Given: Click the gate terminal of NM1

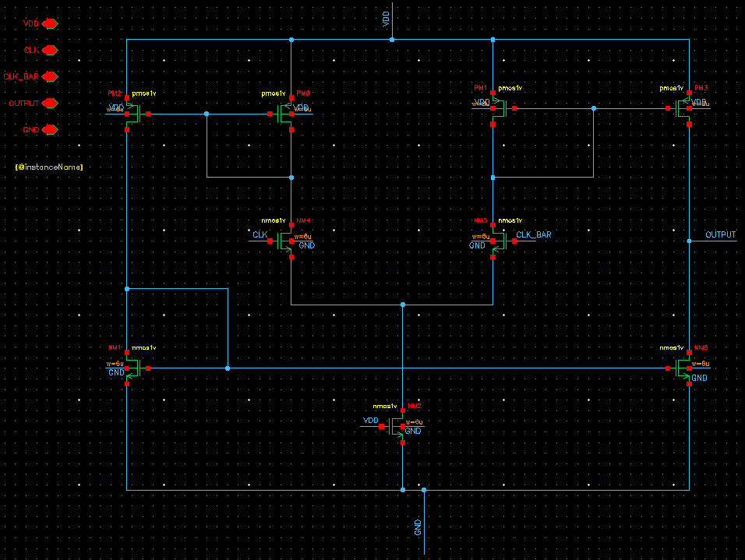Looking at the screenshot, I should [148, 368].
